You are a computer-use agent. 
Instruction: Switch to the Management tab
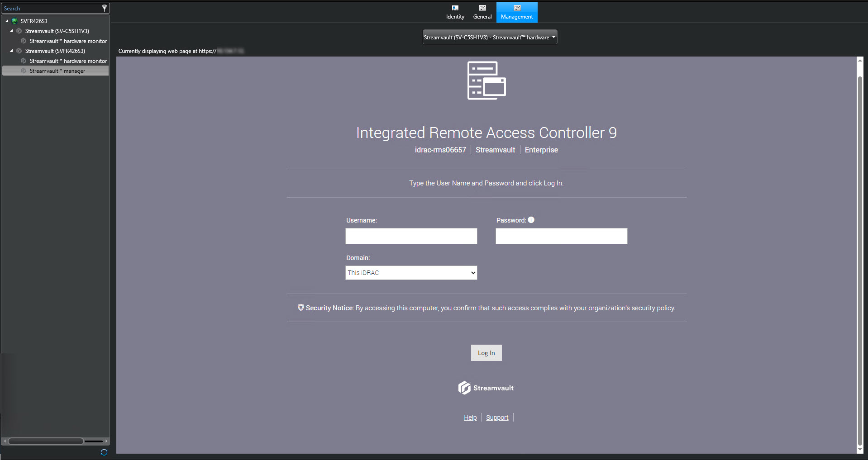point(517,12)
